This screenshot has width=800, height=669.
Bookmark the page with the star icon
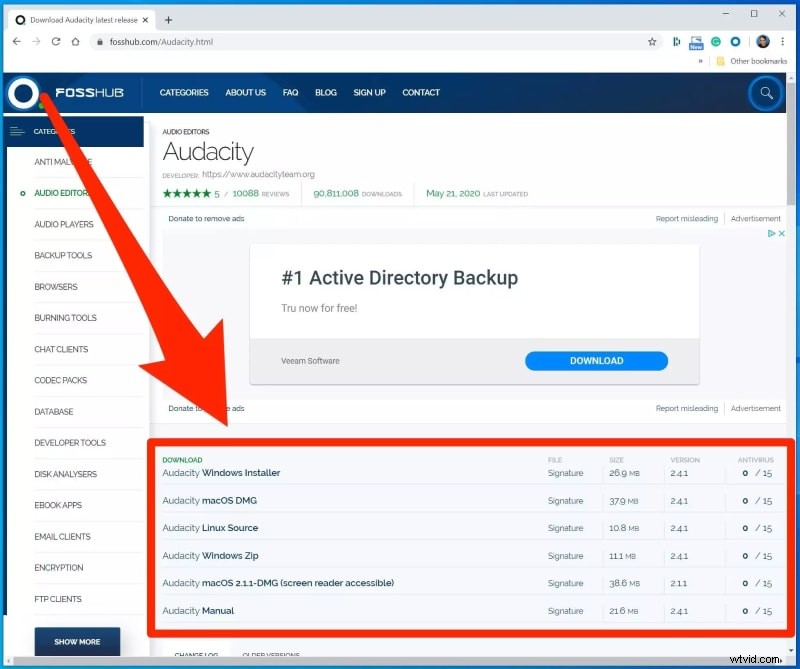[650, 42]
